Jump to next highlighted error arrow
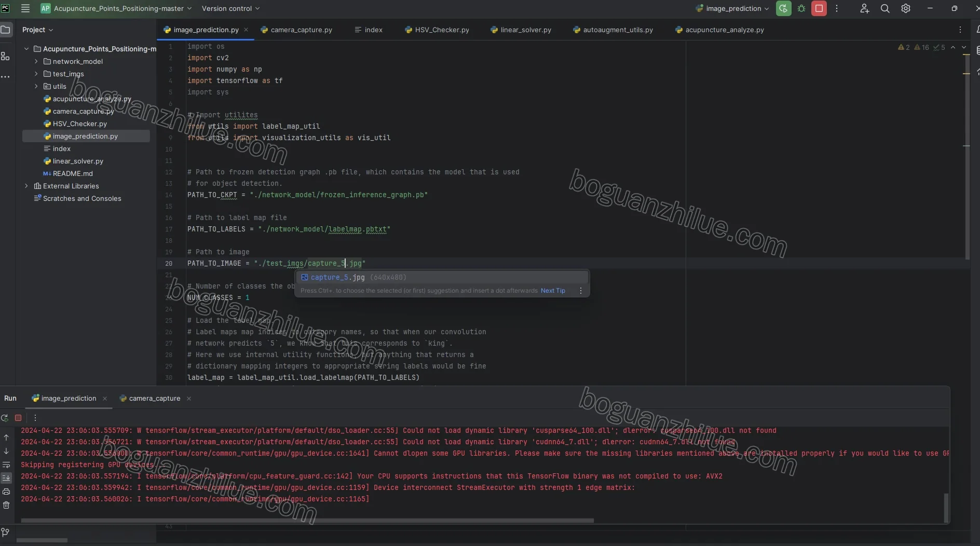This screenshot has height=546, width=980. pos(964,47)
